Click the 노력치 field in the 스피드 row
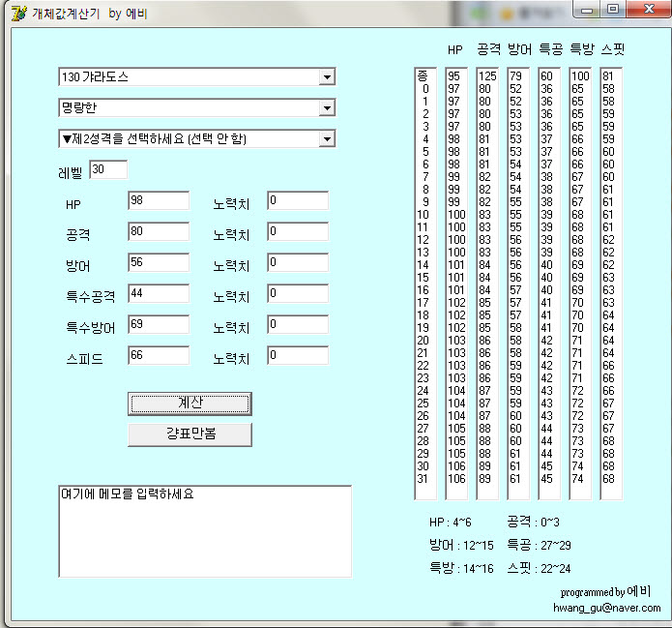 pyautogui.click(x=298, y=355)
